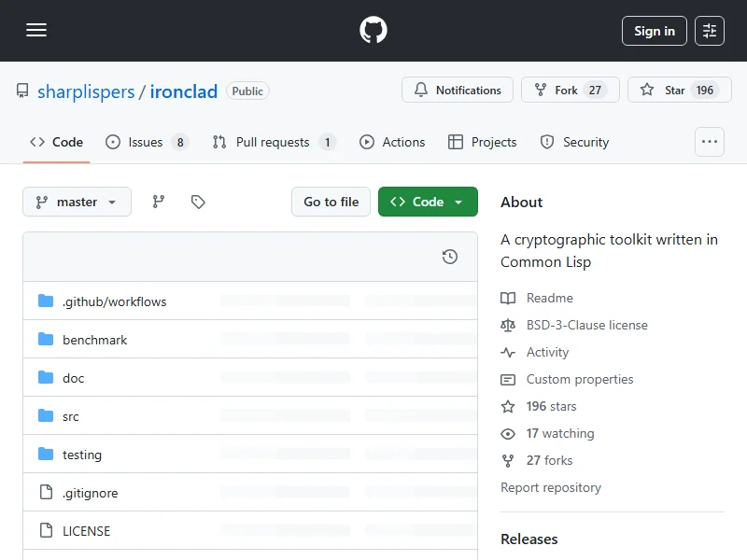Fork the ironclad repository
This screenshot has height=560, width=747.
[x=567, y=91]
